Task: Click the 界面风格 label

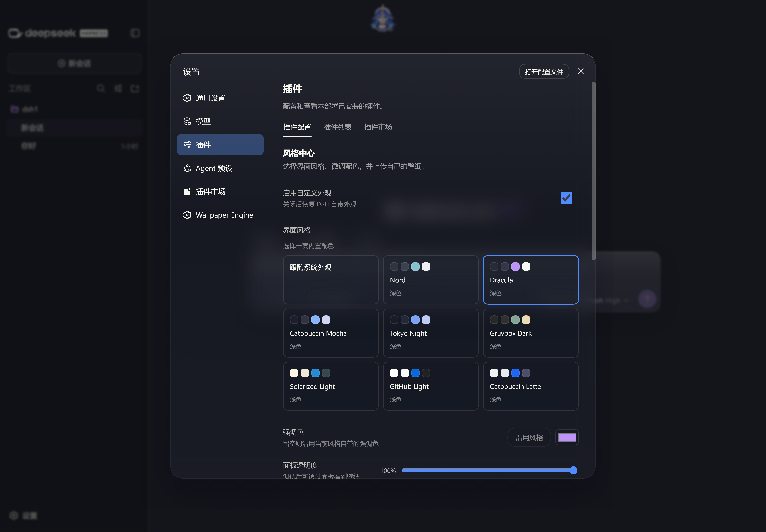Action: pyautogui.click(x=297, y=230)
